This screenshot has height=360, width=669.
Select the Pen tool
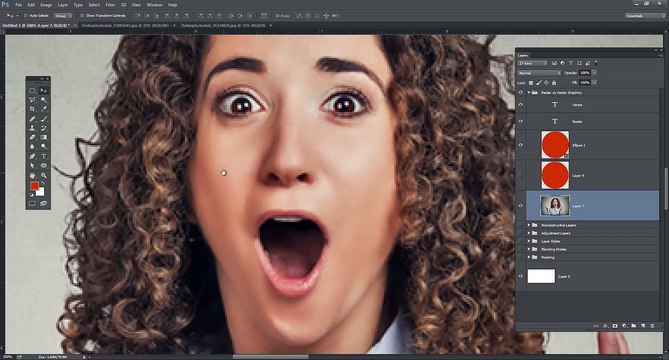(x=32, y=157)
